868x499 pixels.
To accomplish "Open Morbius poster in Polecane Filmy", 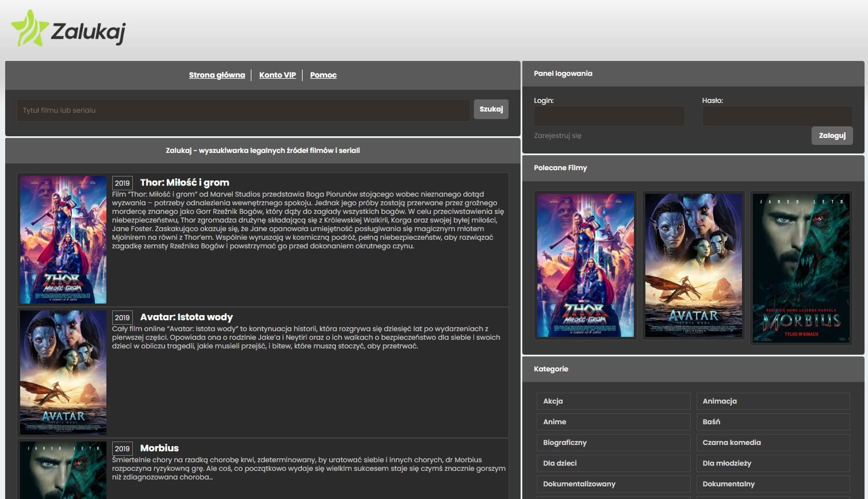I will 801,268.
